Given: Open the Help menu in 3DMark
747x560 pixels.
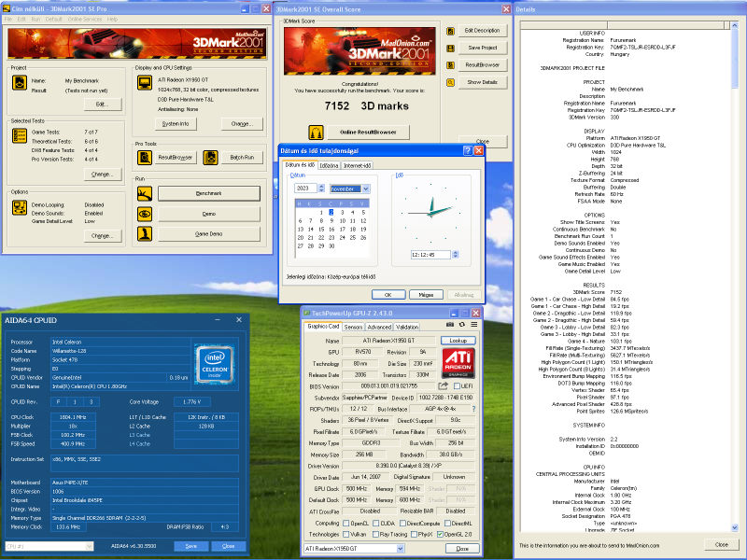Looking at the screenshot, I should point(112,20).
